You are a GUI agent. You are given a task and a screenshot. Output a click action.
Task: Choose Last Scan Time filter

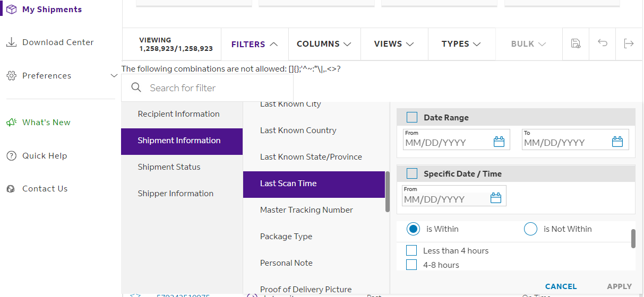314,184
